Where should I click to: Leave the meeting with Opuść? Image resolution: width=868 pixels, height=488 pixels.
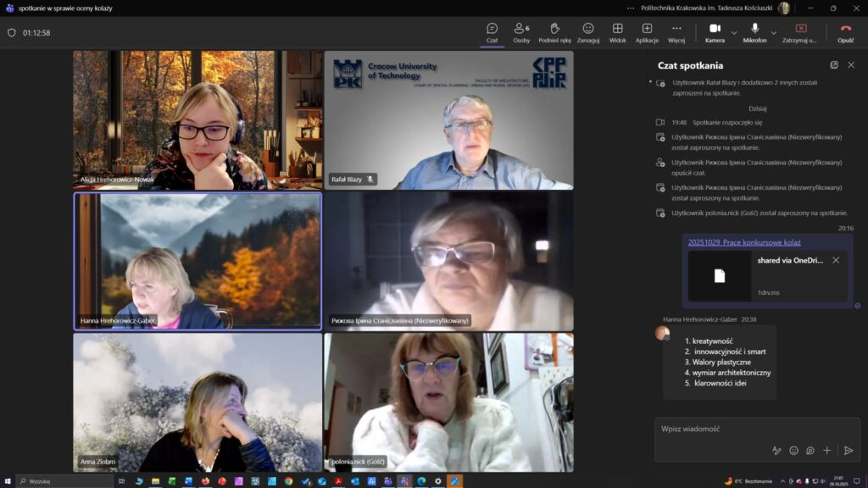pyautogui.click(x=845, y=32)
